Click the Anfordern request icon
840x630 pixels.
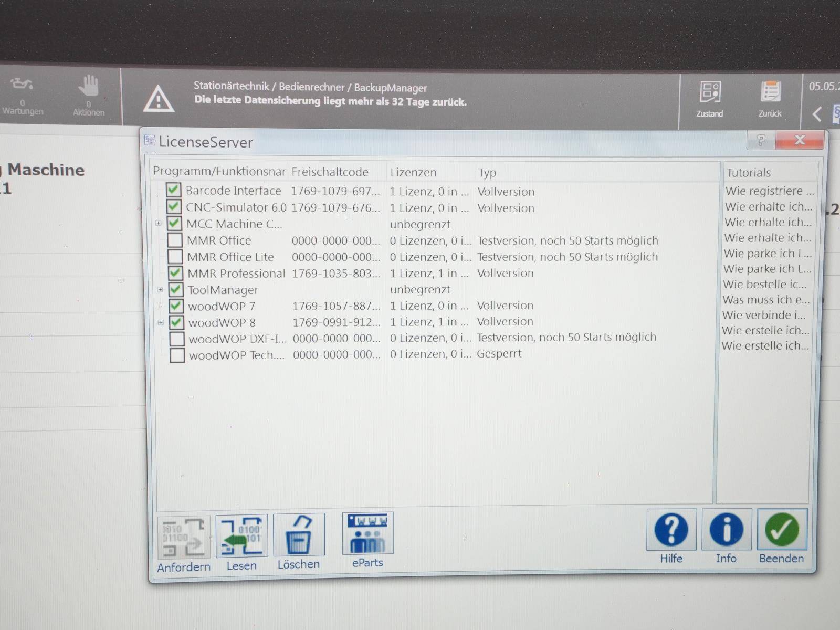184,538
